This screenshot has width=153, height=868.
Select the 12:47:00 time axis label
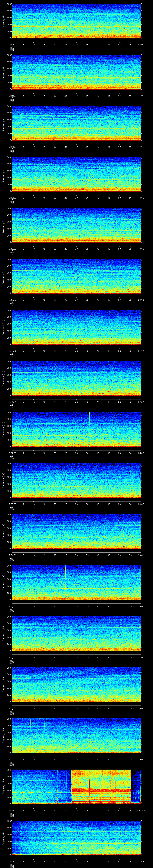12,197
